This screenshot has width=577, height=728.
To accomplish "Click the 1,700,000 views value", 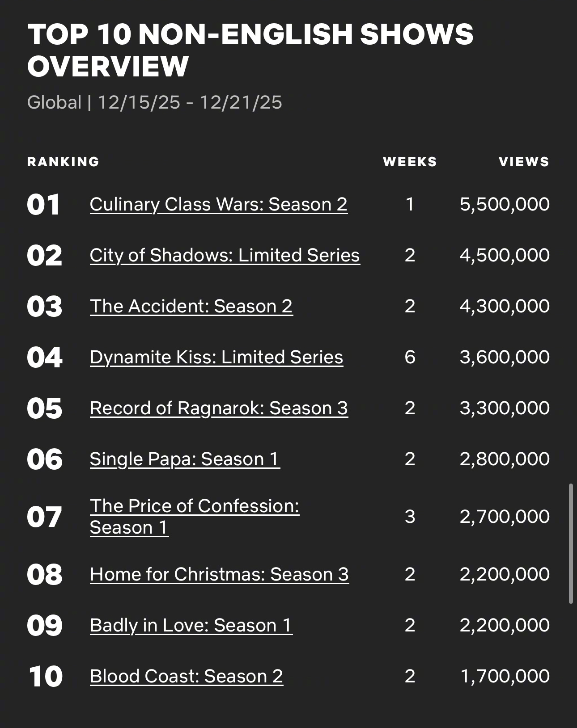I will (505, 676).
